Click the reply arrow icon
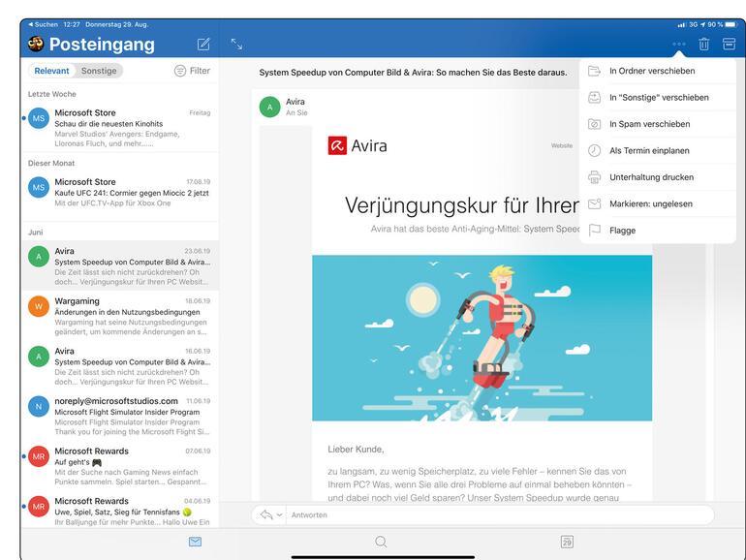746x560 pixels. pos(266,514)
